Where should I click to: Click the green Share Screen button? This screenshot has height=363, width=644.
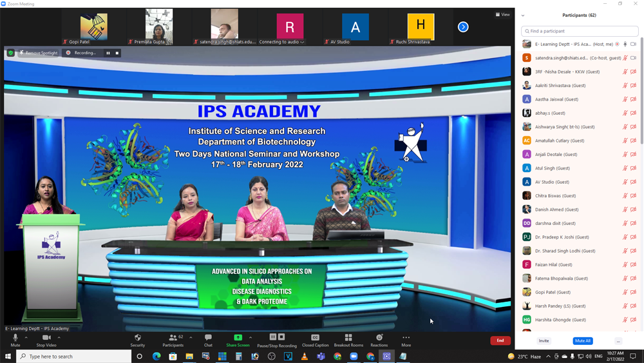(x=238, y=340)
